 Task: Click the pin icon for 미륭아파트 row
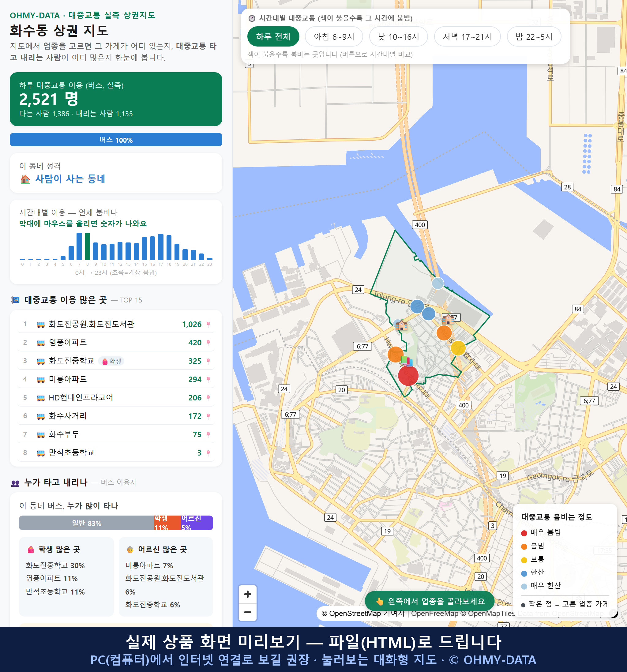(x=208, y=379)
